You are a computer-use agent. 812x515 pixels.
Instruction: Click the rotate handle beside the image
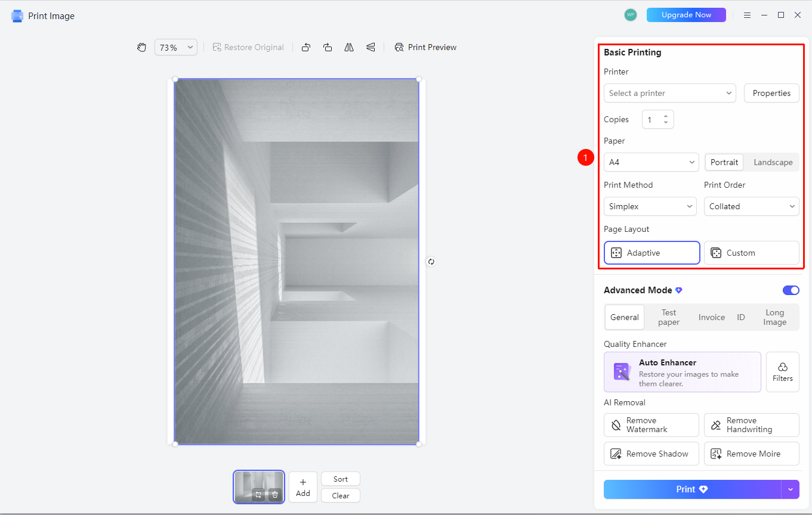[x=431, y=262]
